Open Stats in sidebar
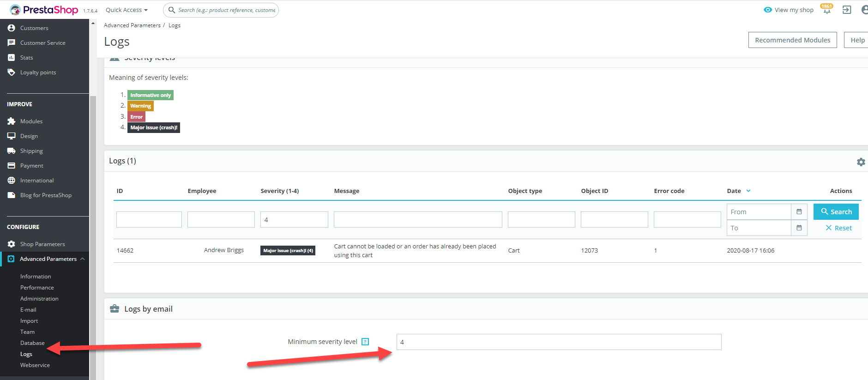The image size is (868, 380). pos(27,58)
